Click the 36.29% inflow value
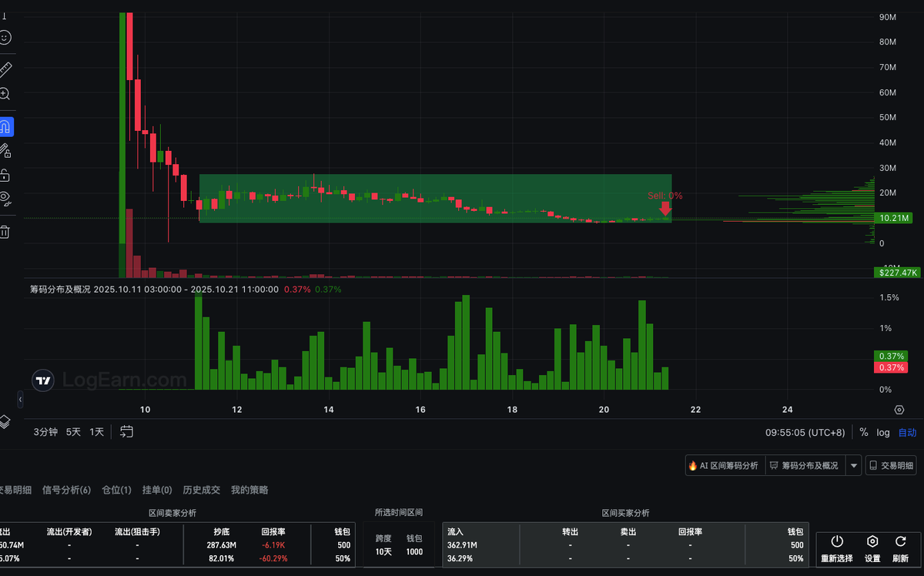The width and height of the screenshot is (924, 576). coord(460,558)
